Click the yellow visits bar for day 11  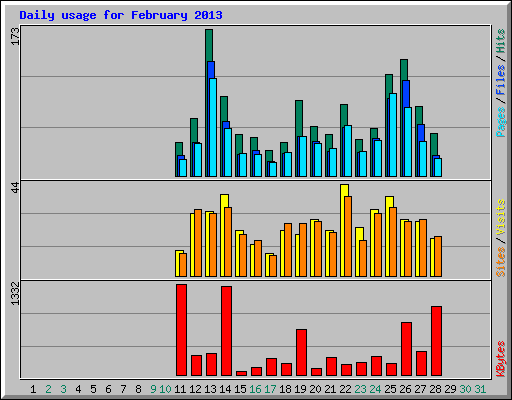click(x=178, y=263)
